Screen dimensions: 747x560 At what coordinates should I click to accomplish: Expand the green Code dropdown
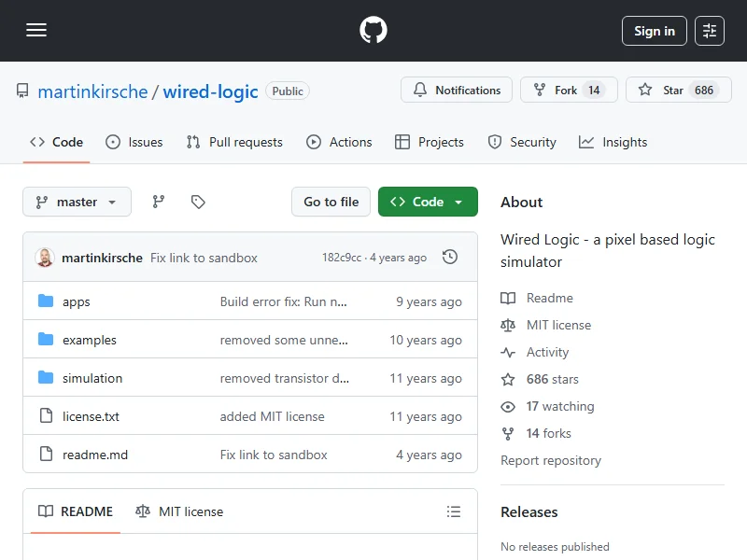pos(428,202)
